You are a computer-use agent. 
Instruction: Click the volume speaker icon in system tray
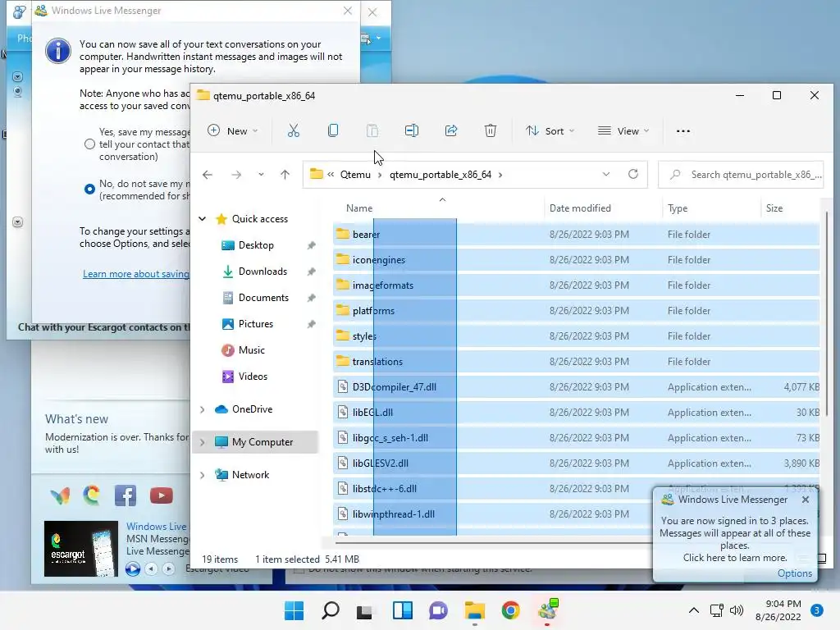point(737,610)
